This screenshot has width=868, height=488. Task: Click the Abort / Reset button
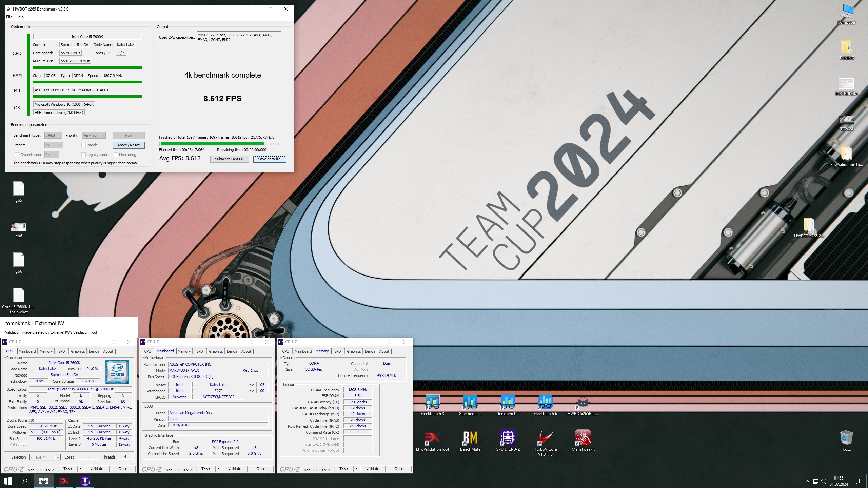pos(129,145)
